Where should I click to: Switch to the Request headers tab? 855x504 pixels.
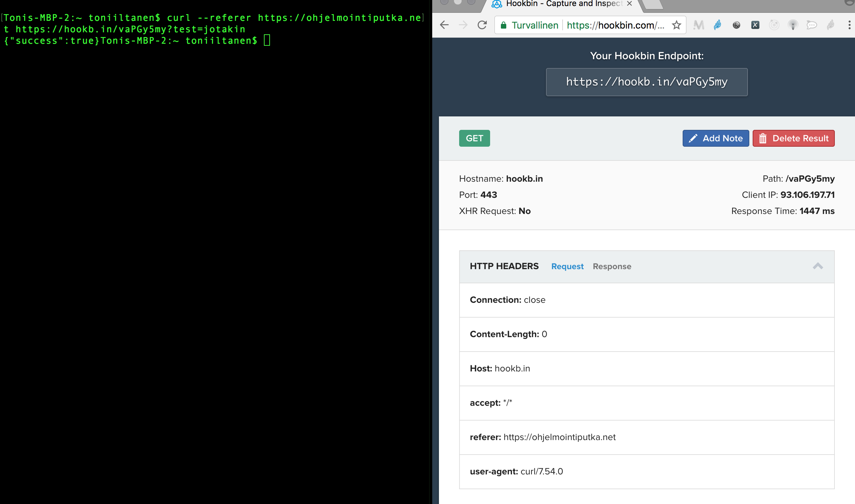pos(567,266)
